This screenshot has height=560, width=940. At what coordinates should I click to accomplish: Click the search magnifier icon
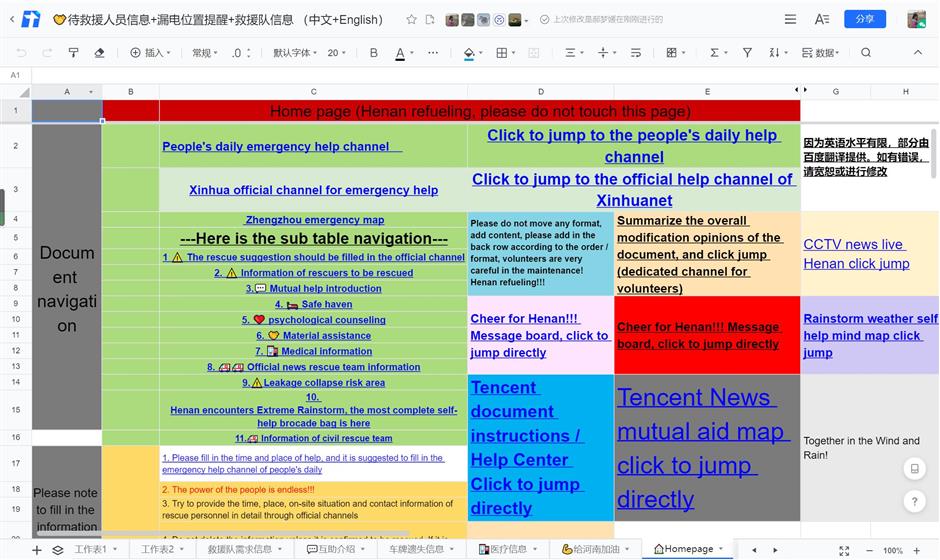(866, 53)
